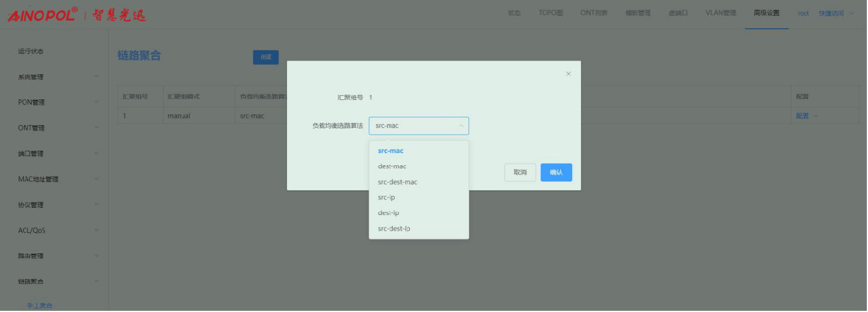
Task: Open the 快捷访问 quick access menu
Action: coord(836,13)
